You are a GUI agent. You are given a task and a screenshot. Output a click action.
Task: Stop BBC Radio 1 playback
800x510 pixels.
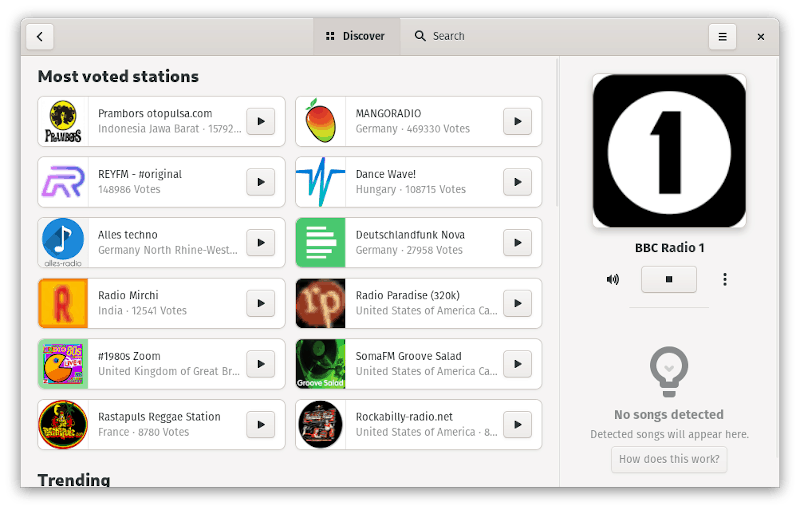[x=668, y=279]
